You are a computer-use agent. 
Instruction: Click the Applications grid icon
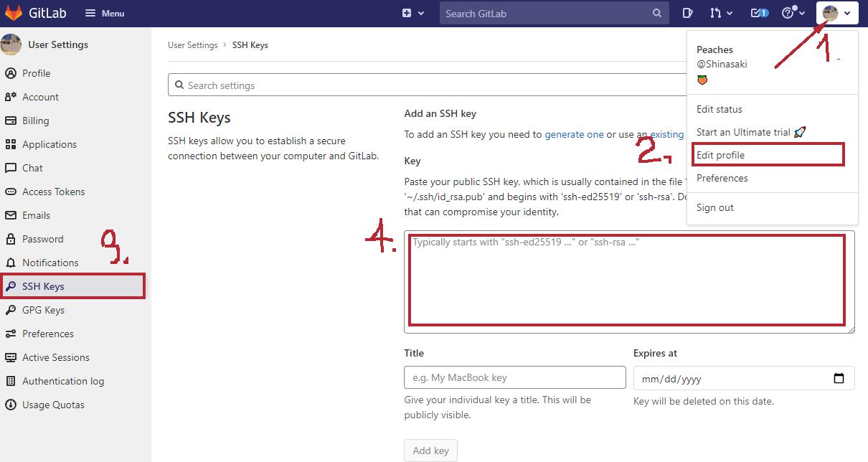tap(10, 144)
